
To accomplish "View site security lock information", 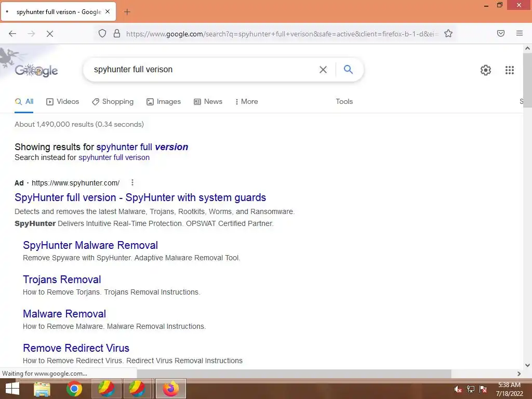I will click(117, 33).
